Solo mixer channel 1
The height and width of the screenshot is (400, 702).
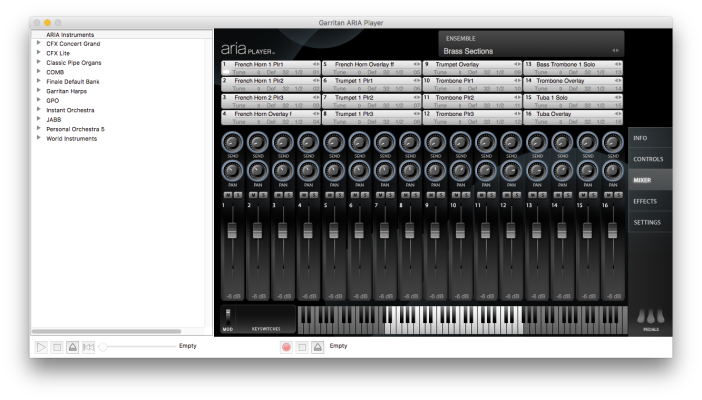pos(238,195)
